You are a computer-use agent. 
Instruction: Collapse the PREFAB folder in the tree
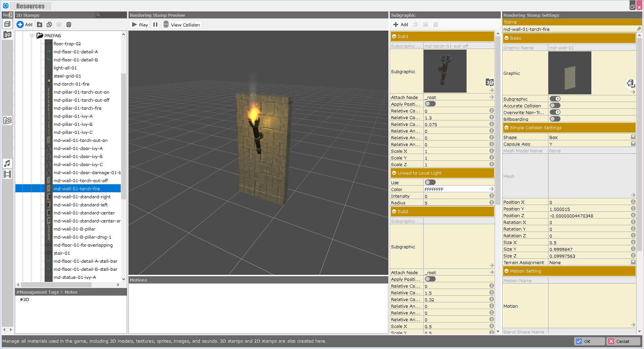32,36
